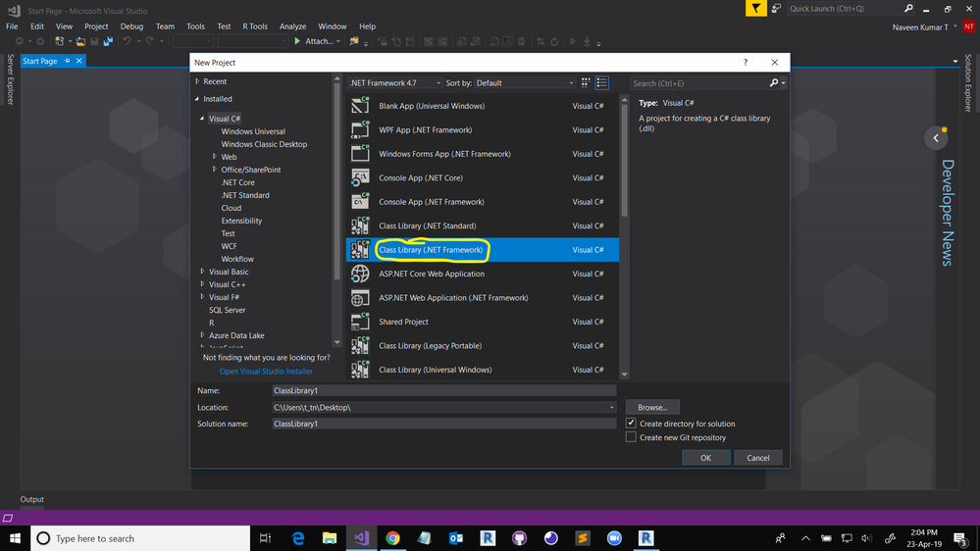Click the green Attach play icon
Screen dimensions: 980x551
pos(297,41)
